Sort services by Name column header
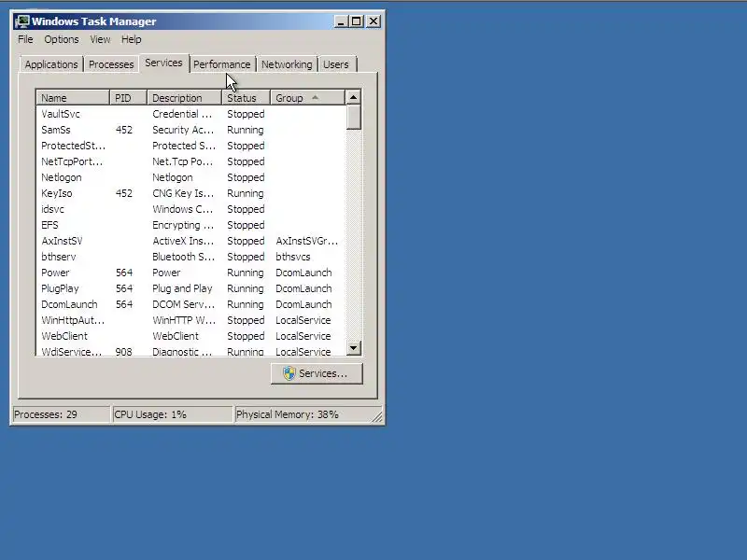 coord(73,98)
